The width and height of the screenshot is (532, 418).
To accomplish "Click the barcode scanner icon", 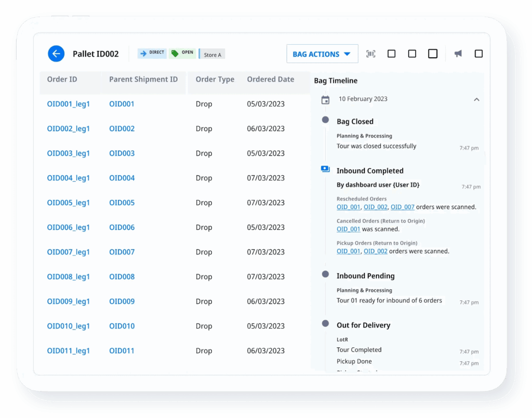I will click(x=370, y=54).
